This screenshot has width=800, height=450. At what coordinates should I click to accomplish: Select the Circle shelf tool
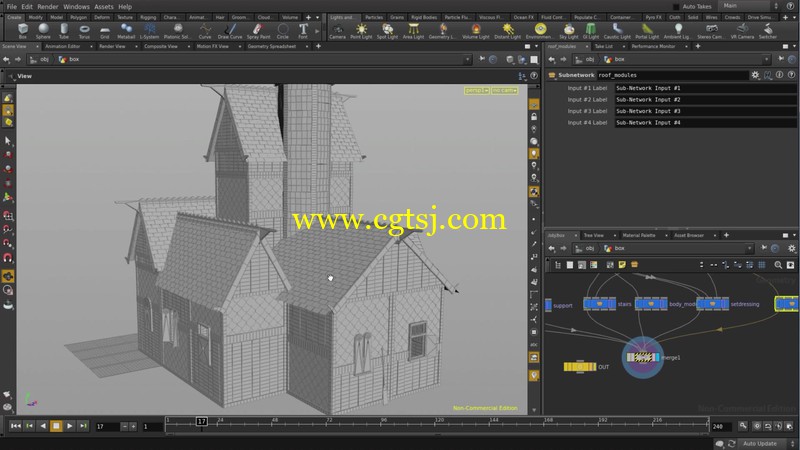pos(283,31)
